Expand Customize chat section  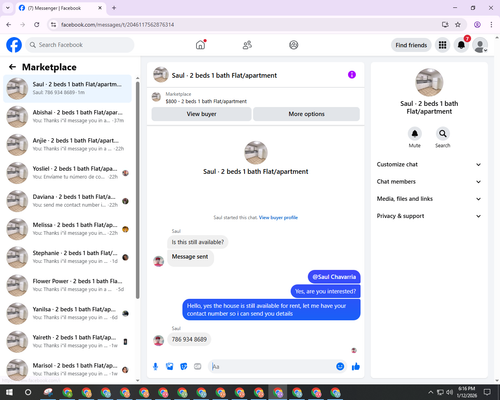tap(429, 164)
